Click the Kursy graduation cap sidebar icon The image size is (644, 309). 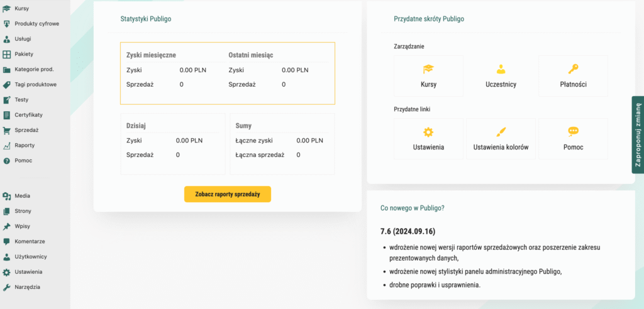(x=6, y=8)
